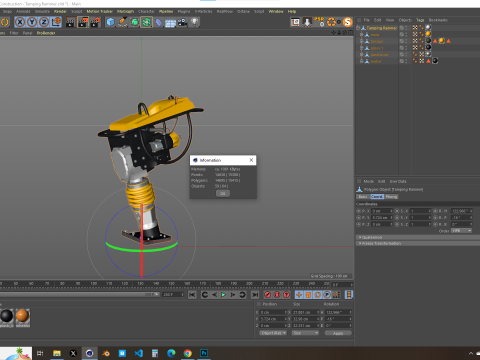Click the green Array generator icon
Screen dimensions: 480x360
(146, 22)
